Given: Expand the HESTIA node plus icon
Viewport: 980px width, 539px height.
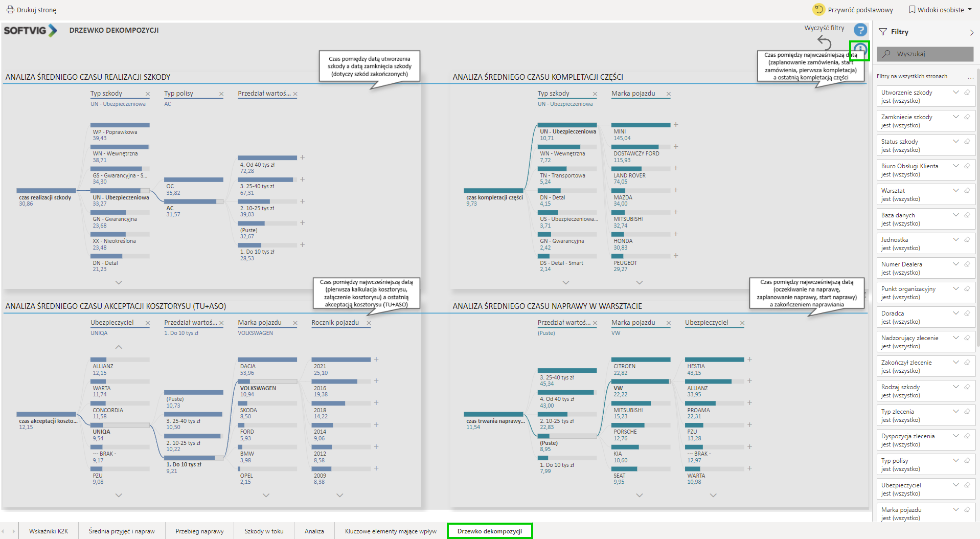Looking at the screenshot, I should (x=749, y=360).
